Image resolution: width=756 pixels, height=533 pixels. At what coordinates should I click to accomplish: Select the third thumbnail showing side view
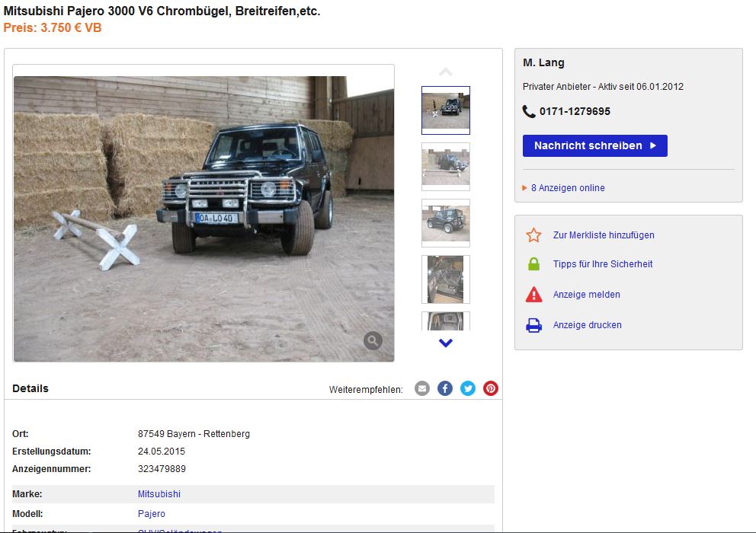pyautogui.click(x=446, y=223)
